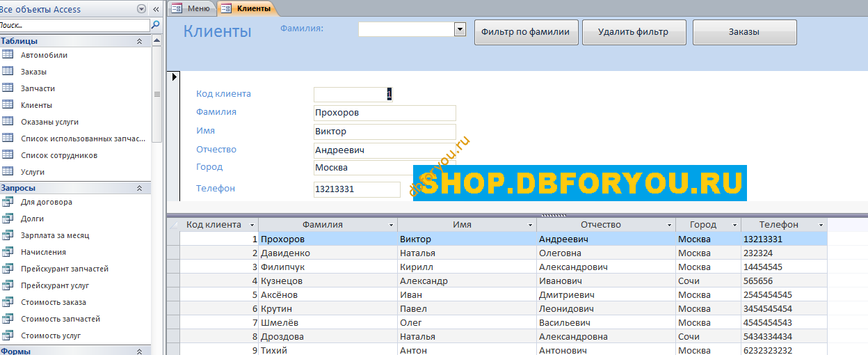Click the search magnifier icon in navigation pane
This screenshot has width=868, height=355.
click(x=155, y=25)
